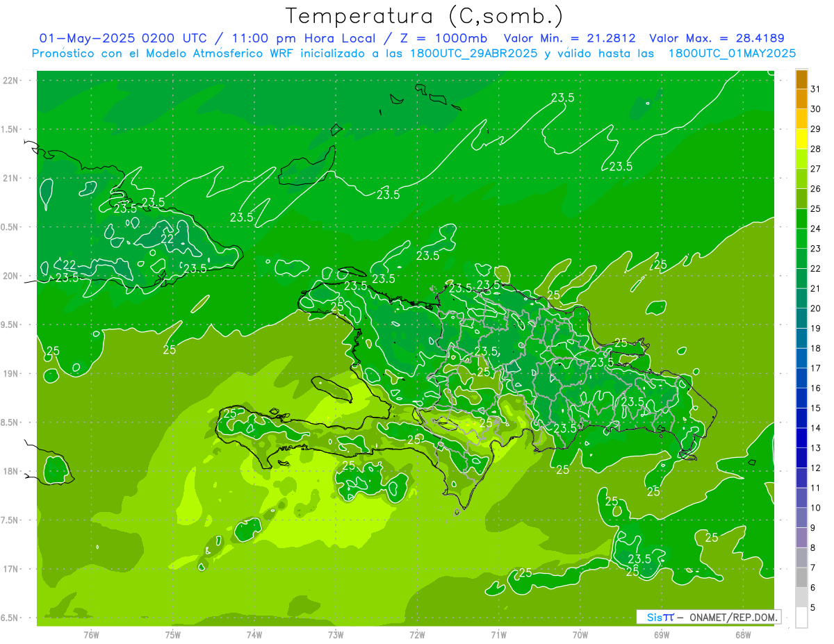834x644 pixels.
Task: Click the legend value 12
Action: [815, 468]
